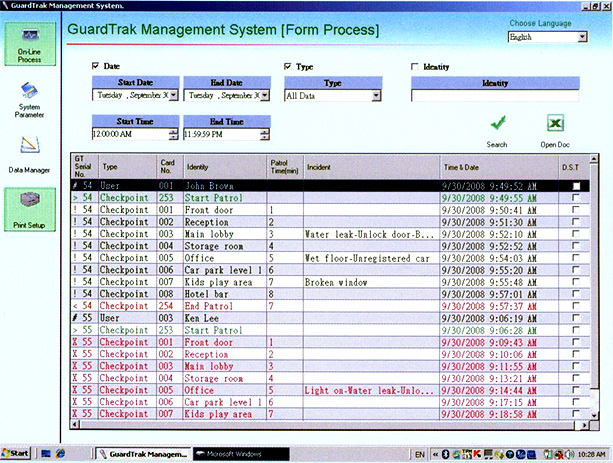
Task: Click the End Time field 11:59:59 PM
Action: coord(222,134)
